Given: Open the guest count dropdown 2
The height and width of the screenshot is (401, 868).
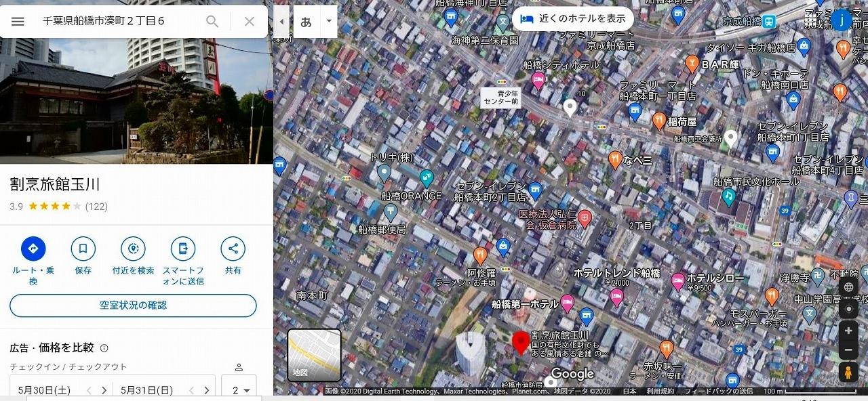Looking at the screenshot, I should [239, 389].
